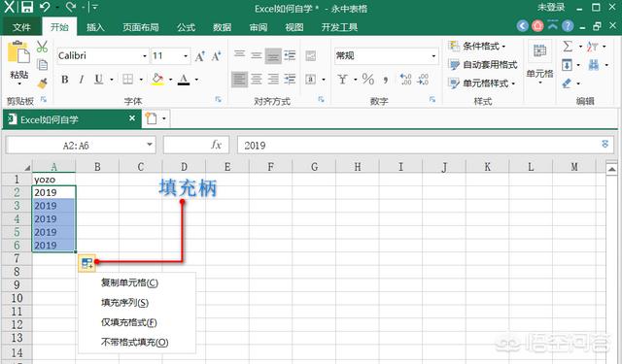Image resolution: width=622 pixels, height=364 pixels.
Task: Click the increase indent icon in alignment
Action: pos(290,80)
